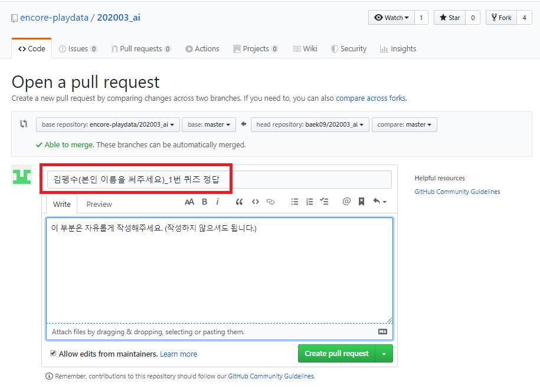Viewport: 540px width, 392px height.
Task: Apply italic with the i icon
Action: 218,202
